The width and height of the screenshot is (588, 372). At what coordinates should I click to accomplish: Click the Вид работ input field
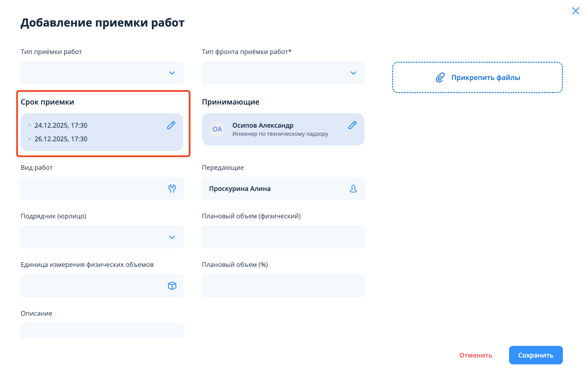point(93,189)
